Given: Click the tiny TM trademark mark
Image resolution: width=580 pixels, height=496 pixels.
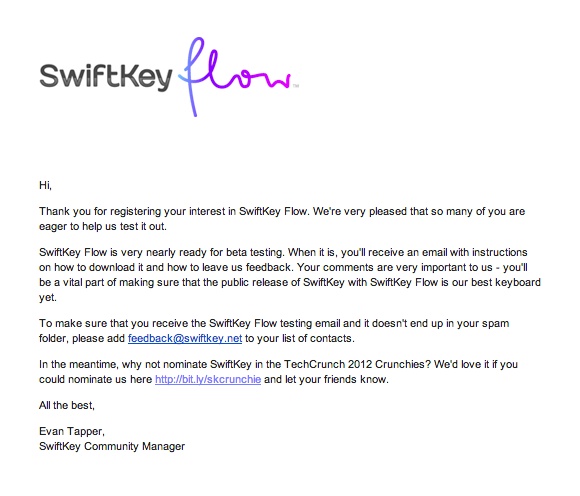Looking at the screenshot, I should coord(296,86).
